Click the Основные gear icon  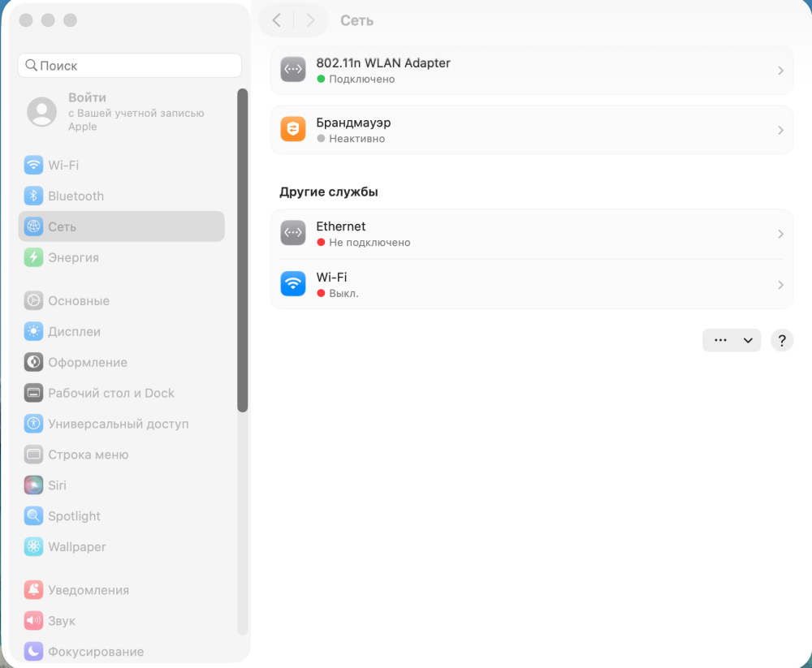33,300
